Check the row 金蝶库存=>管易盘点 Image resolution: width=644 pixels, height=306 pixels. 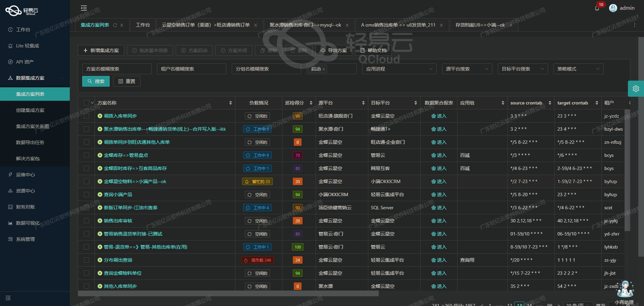(x=87, y=155)
